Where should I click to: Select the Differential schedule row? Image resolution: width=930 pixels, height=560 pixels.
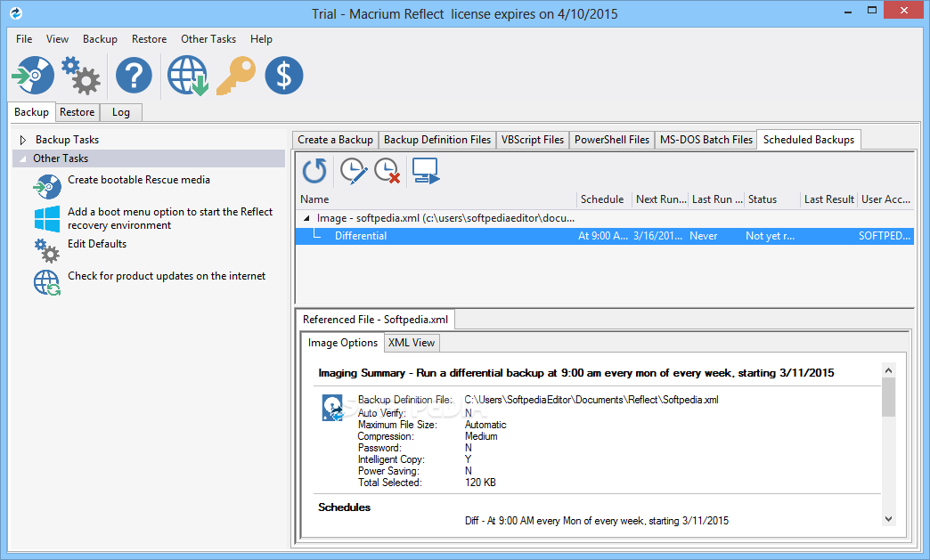[x=604, y=236]
